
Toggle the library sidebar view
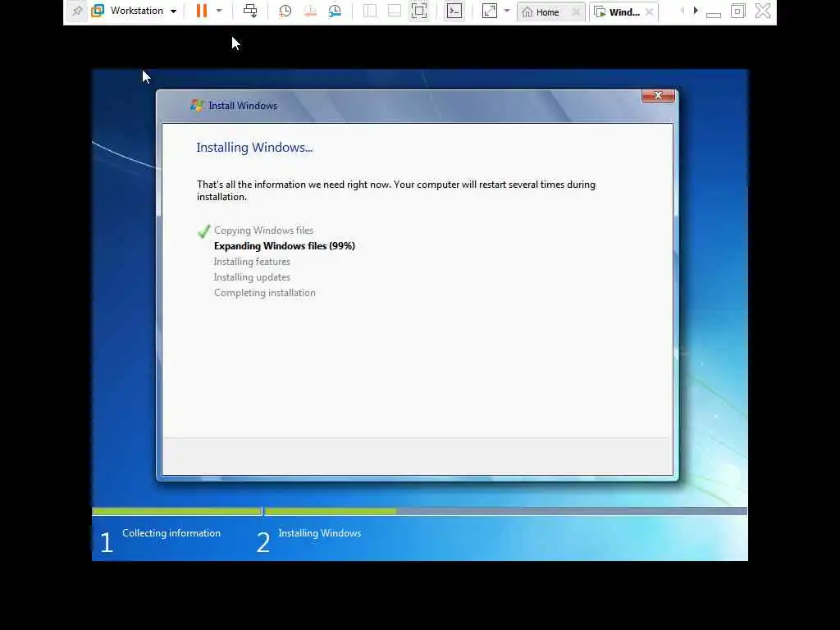pyautogui.click(x=370, y=11)
